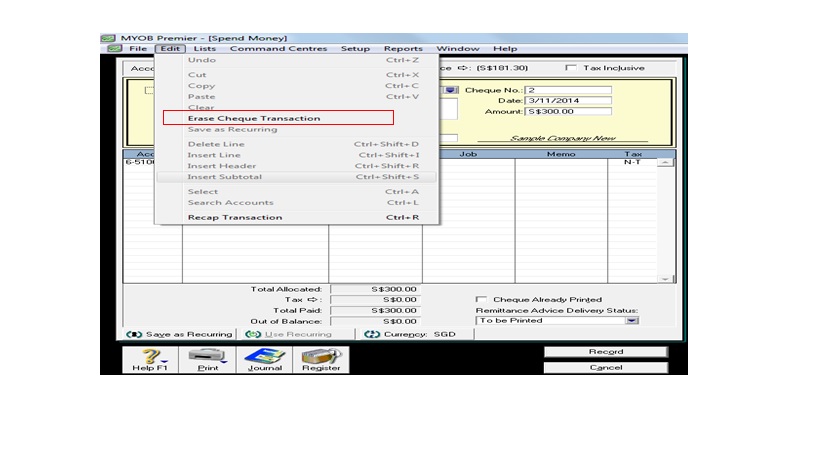The width and height of the screenshot is (819, 460).
Task: Select the Undo menu entry
Action: pyautogui.click(x=297, y=60)
